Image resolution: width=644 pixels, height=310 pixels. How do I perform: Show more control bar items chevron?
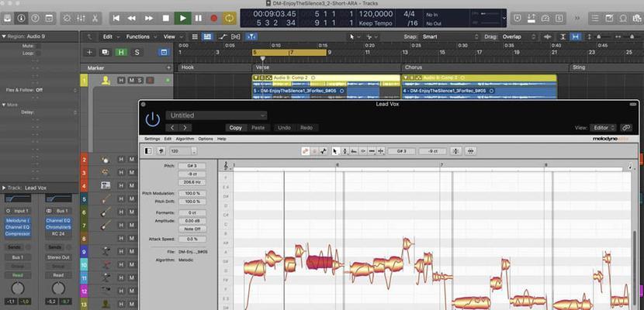577,18
